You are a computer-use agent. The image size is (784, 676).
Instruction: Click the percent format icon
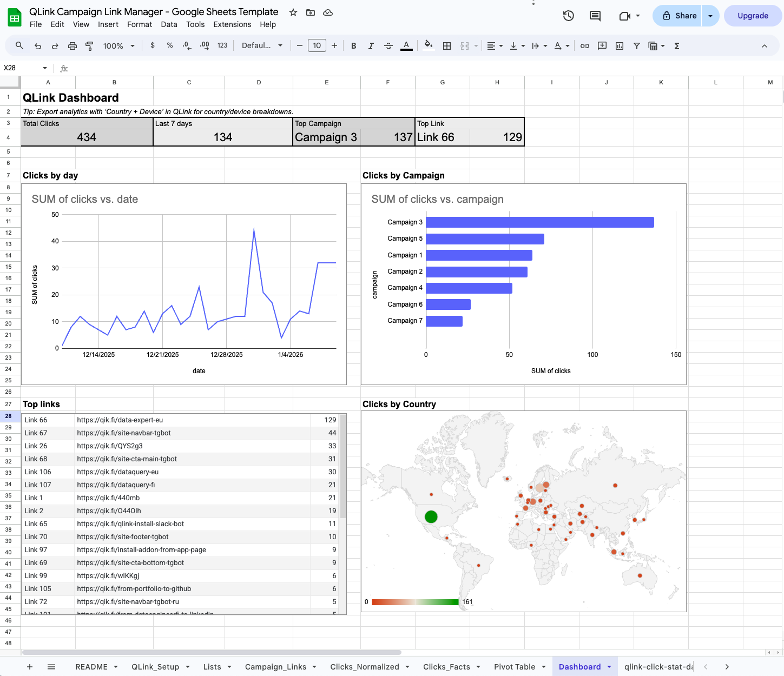169,45
